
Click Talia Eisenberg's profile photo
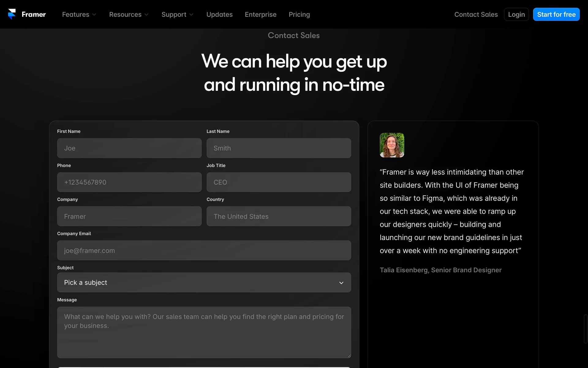click(392, 145)
